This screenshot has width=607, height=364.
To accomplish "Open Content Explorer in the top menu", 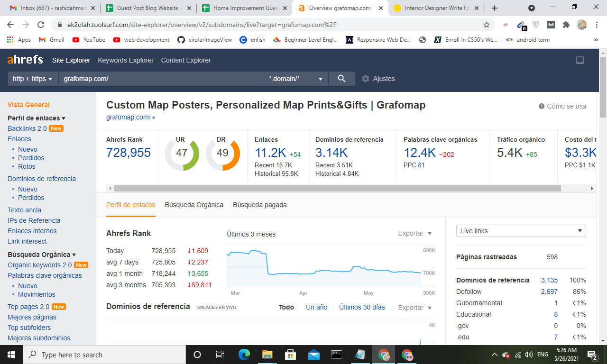I will pyautogui.click(x=186, y=60).
